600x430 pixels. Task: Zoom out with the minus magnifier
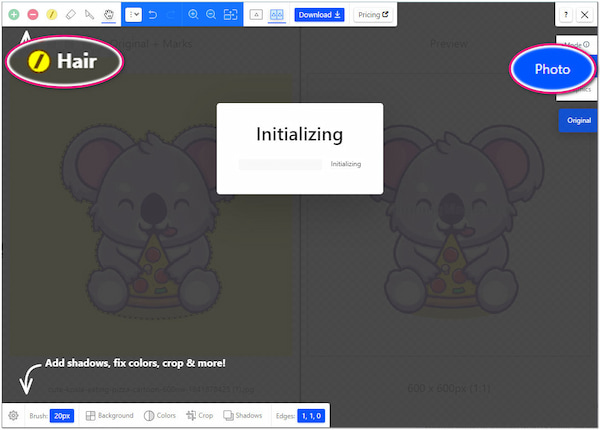click(211, 15)
